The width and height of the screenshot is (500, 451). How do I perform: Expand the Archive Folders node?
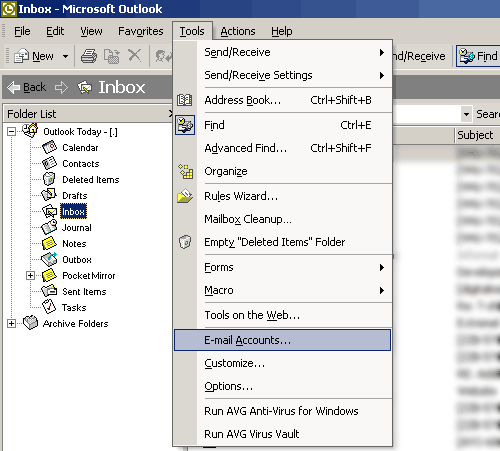[11, 323]
